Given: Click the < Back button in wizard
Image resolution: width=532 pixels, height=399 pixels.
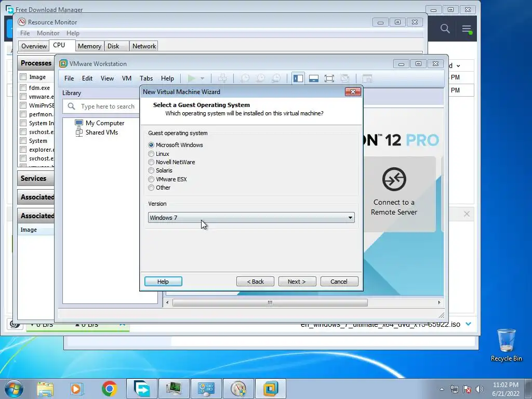Looking at the screenshot, I should [x=255, y=281].
